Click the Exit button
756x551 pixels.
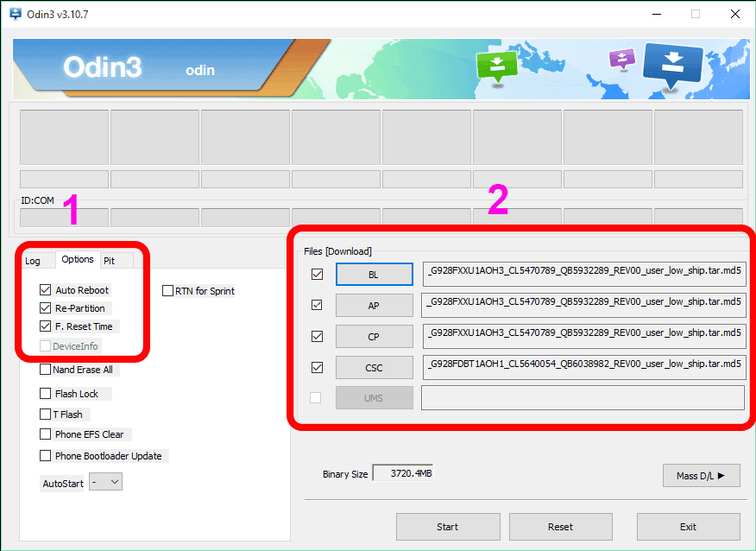[x=689, y=527]
